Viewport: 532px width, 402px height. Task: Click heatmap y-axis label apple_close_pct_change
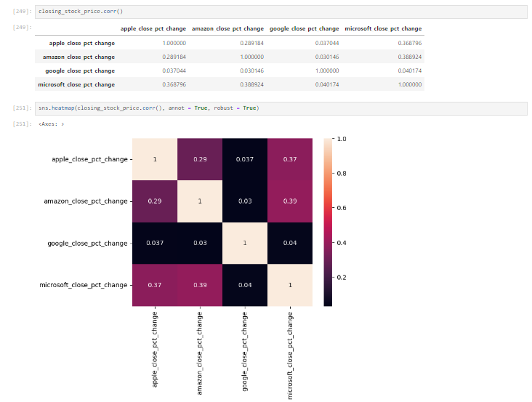click(89, 159)
